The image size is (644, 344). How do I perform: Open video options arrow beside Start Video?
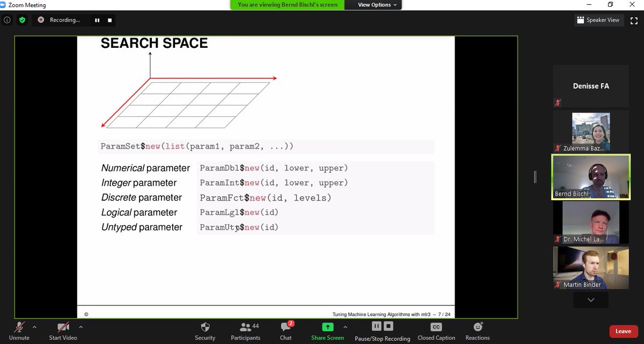80,326
